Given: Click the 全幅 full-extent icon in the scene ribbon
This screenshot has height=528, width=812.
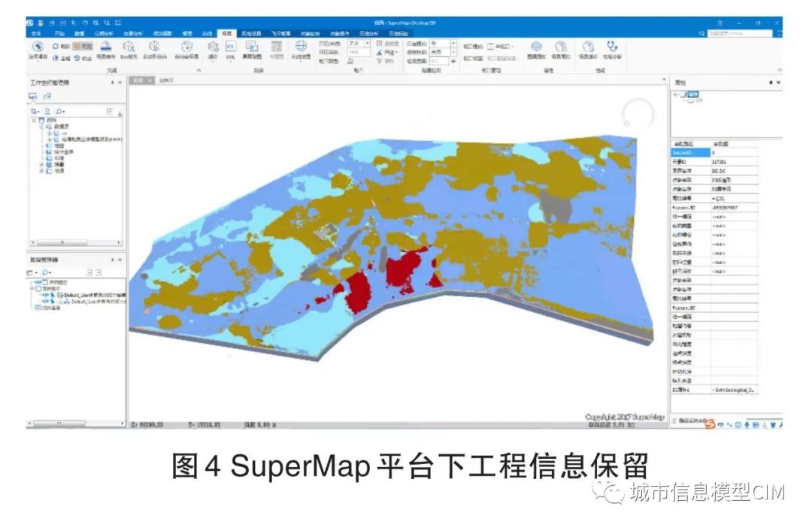Looking at the screenshot, I should point(56,56).
